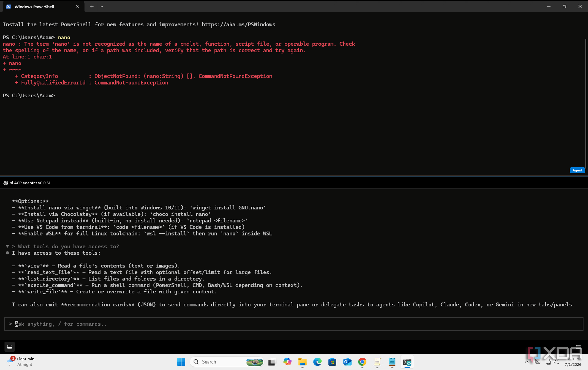Click the 'winget install GNU.nano' command text
The width and height of the screenshot is (588, 370).
(x=228, y=208)
